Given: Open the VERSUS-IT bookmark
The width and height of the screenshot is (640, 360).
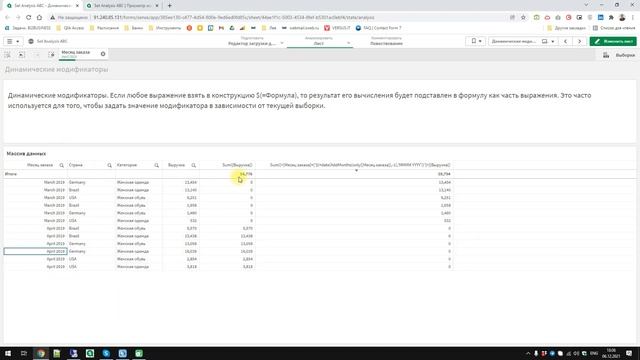Looking at the screenshot, I should pyautogui.click(x=337, y=28).
